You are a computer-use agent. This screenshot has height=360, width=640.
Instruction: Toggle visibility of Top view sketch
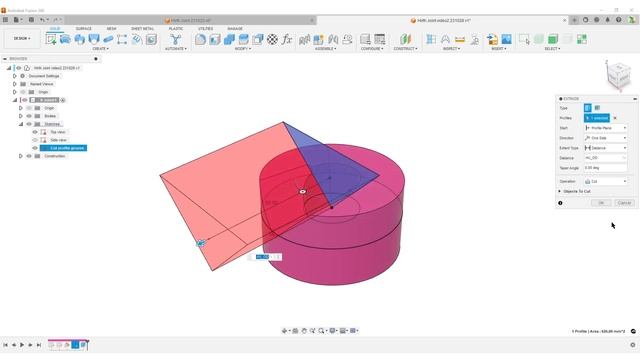pos(35,132)
